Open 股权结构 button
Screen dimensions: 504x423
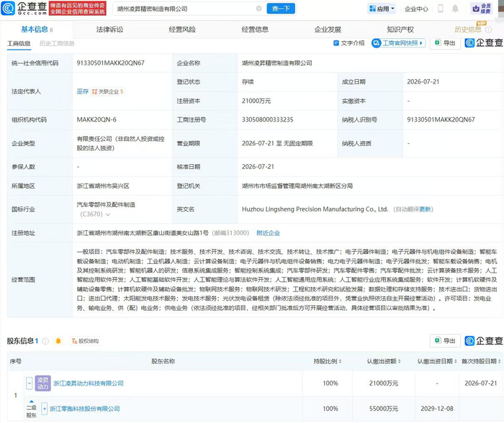85,341
